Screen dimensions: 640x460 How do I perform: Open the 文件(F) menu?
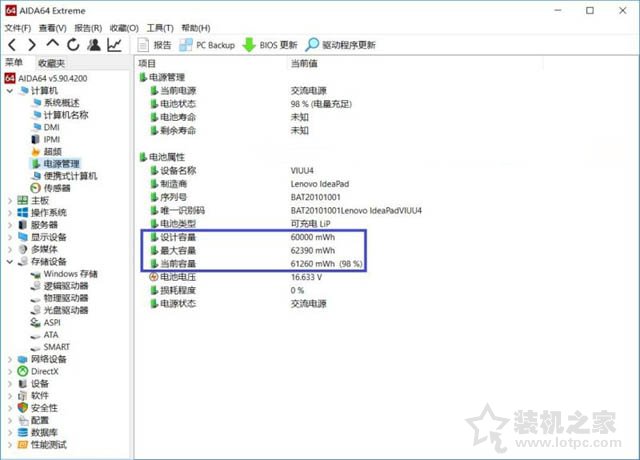[18, 28]
